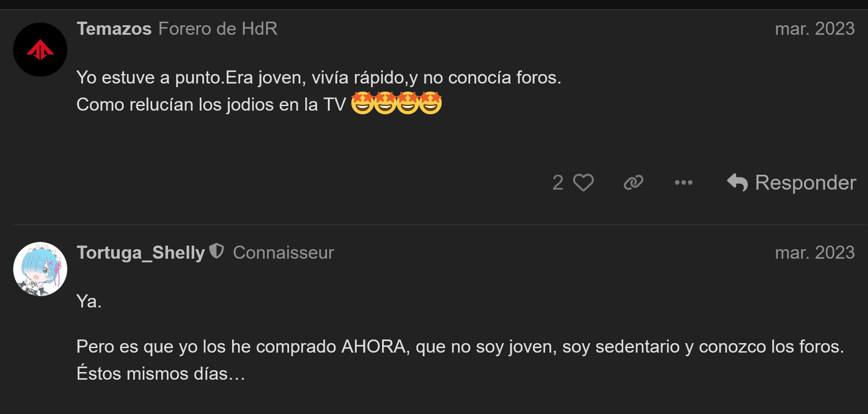Show more actions with the three-dots icon
The width and height of the screenshot is (868, 414).
tap(683, 183)
